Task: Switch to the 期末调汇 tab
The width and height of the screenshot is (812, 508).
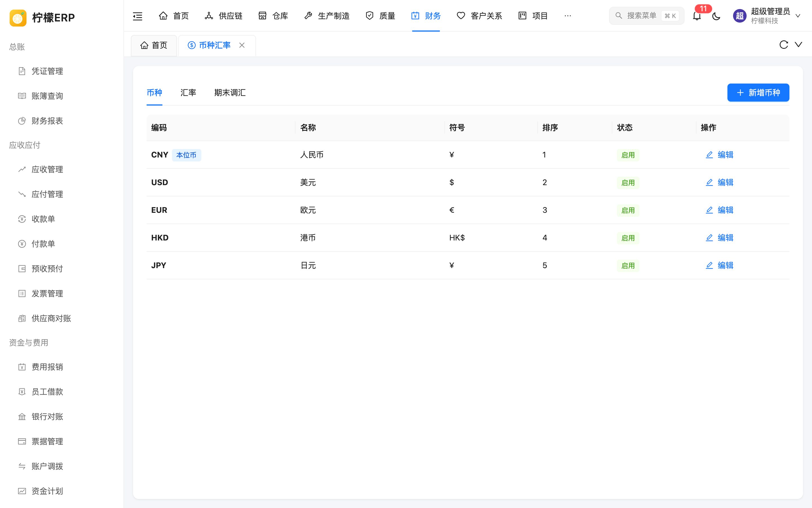Action: [x=230, y=93]
